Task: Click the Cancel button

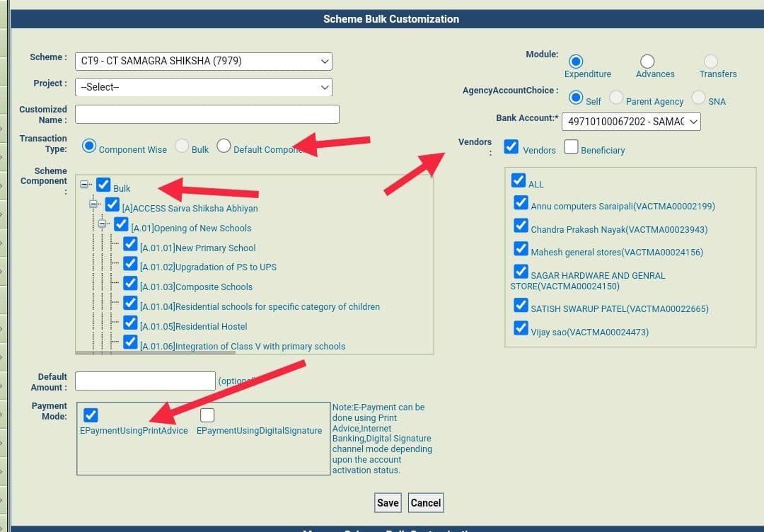Action: tap(425, 502)
